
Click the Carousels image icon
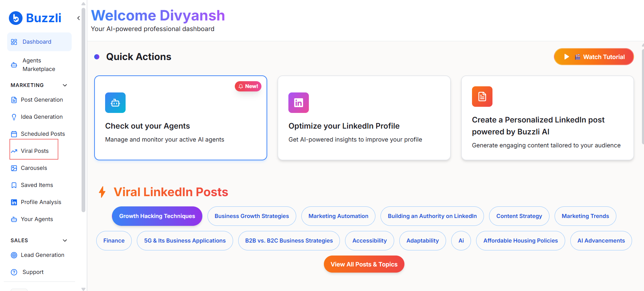point(14,168)
